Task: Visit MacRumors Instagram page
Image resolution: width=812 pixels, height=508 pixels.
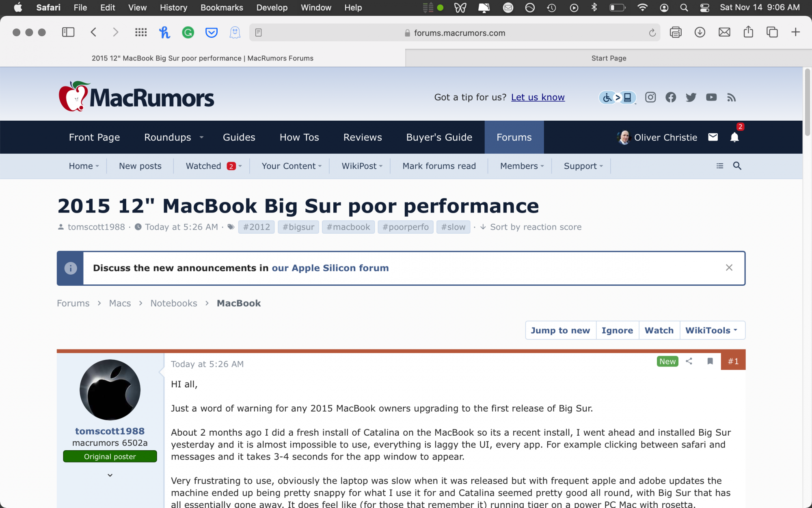Action: (x=650, y=97)
